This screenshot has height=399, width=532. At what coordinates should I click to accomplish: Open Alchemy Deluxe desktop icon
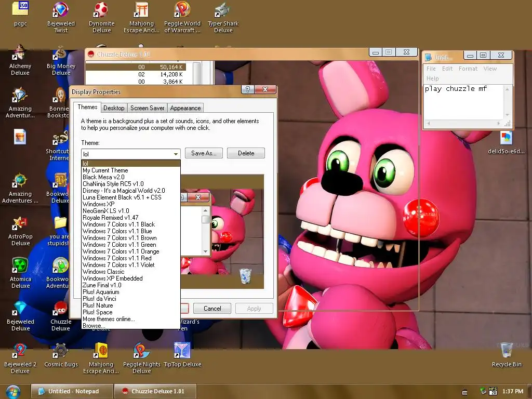[x=20, y=60]
